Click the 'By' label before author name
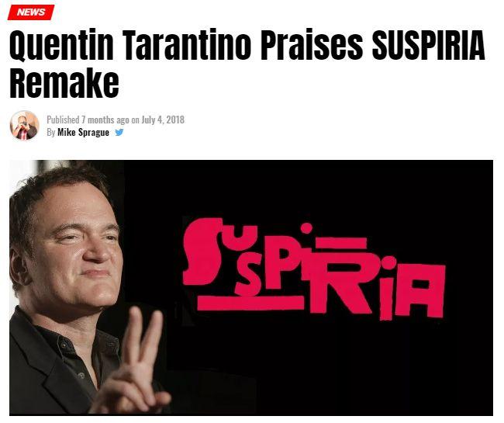The image size is (504, 423). (x=50, y=132)
